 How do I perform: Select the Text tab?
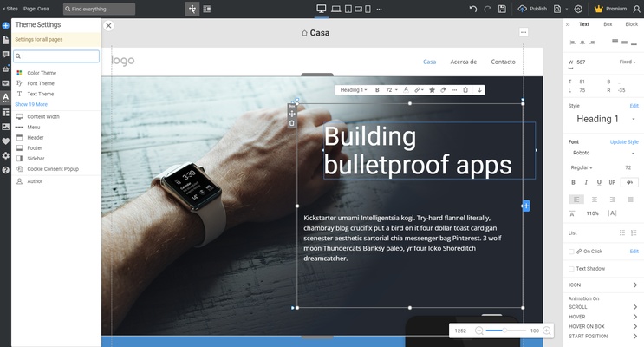(x=583, y=24)
